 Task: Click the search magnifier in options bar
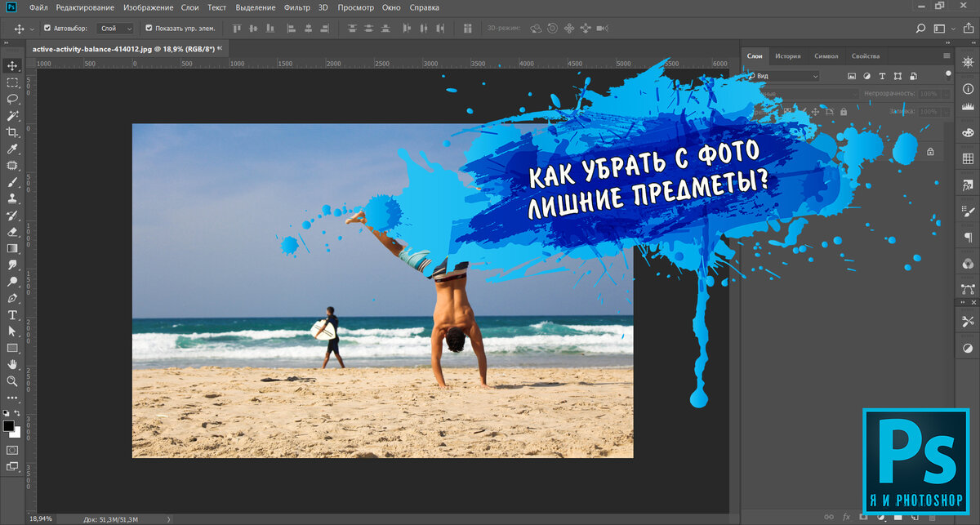pyautogui.click(x=922, y=28)
